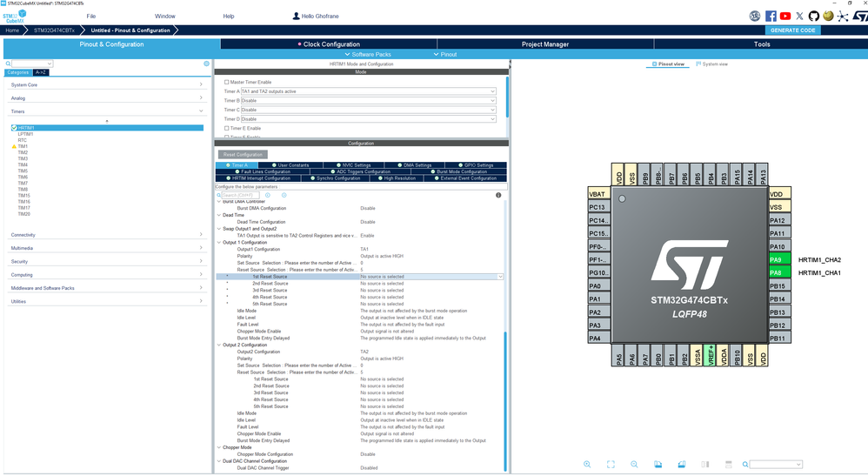The image size is (868, 476).
Task: Click the STM32CubeMX logo
Action: coord(15,16)
